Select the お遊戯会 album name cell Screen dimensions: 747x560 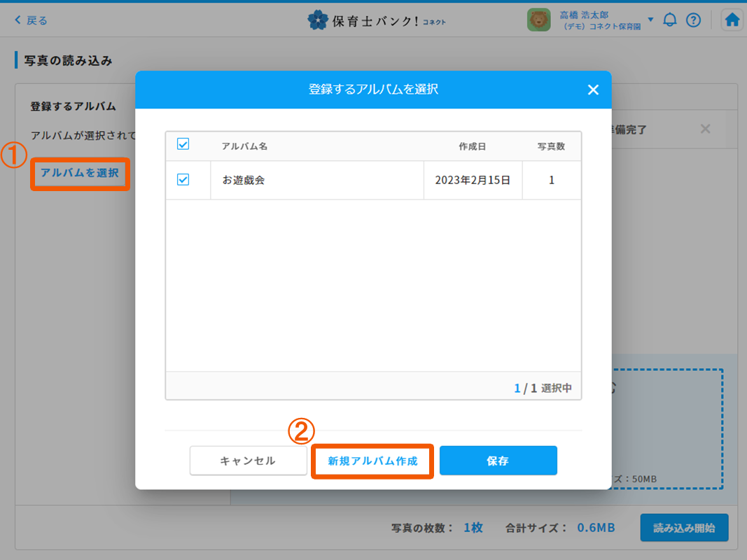point(316,181)
